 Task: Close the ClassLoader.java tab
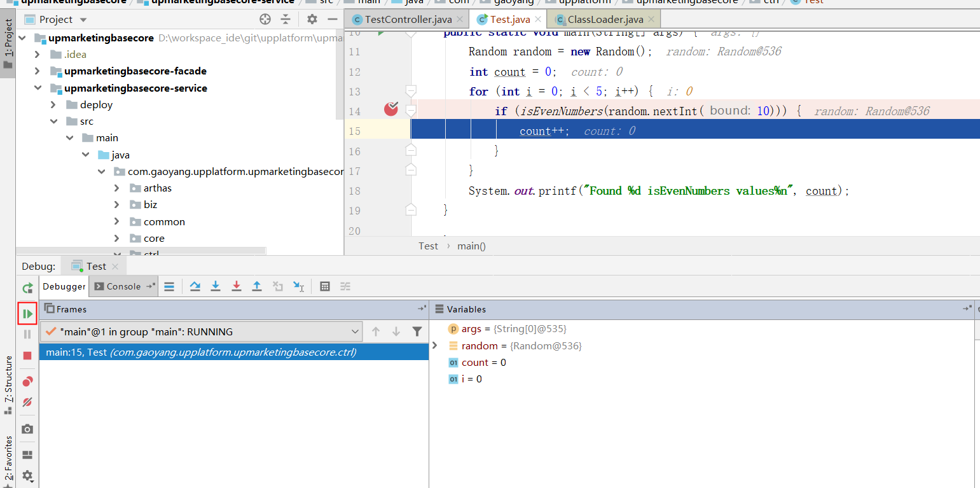[x=652, y=20]
